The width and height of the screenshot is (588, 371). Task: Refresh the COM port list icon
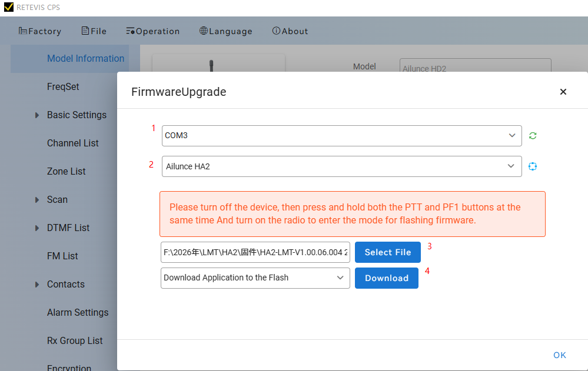pos(533,136)
